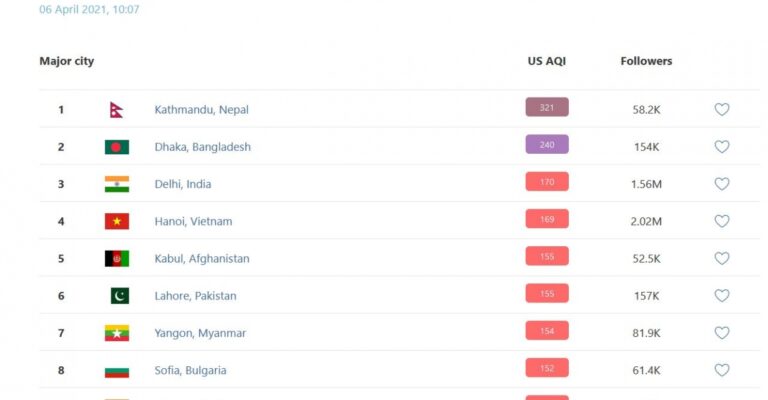Click the Sofia, Bulgaria city name
The width and height of the screenshot is (768, 400).
coord(190,370)
